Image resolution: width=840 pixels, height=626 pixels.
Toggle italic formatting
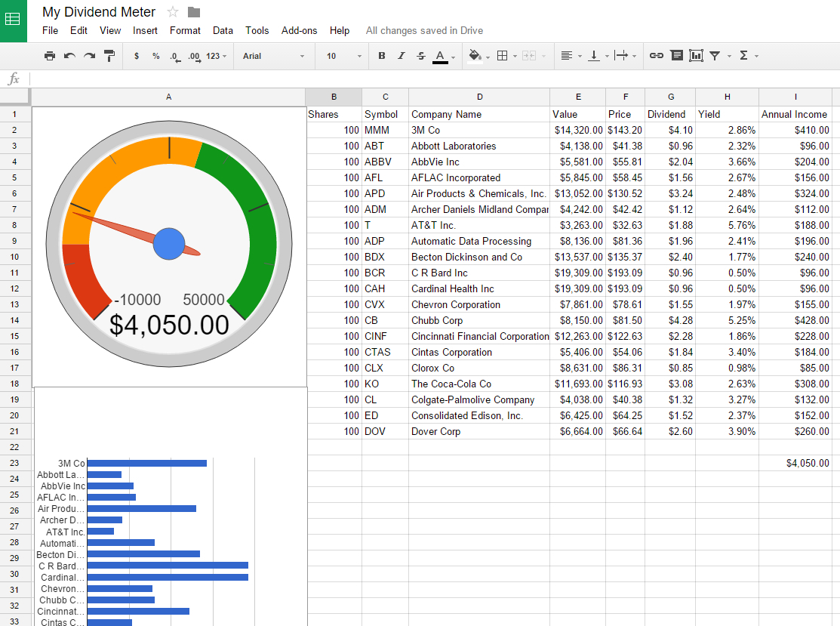pos(401,55)
